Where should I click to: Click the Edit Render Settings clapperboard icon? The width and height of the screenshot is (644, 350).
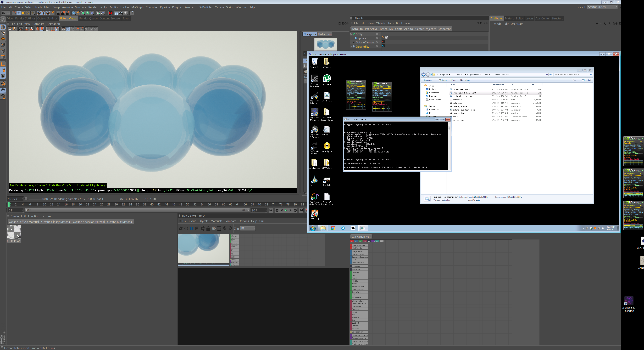(67, 13)
